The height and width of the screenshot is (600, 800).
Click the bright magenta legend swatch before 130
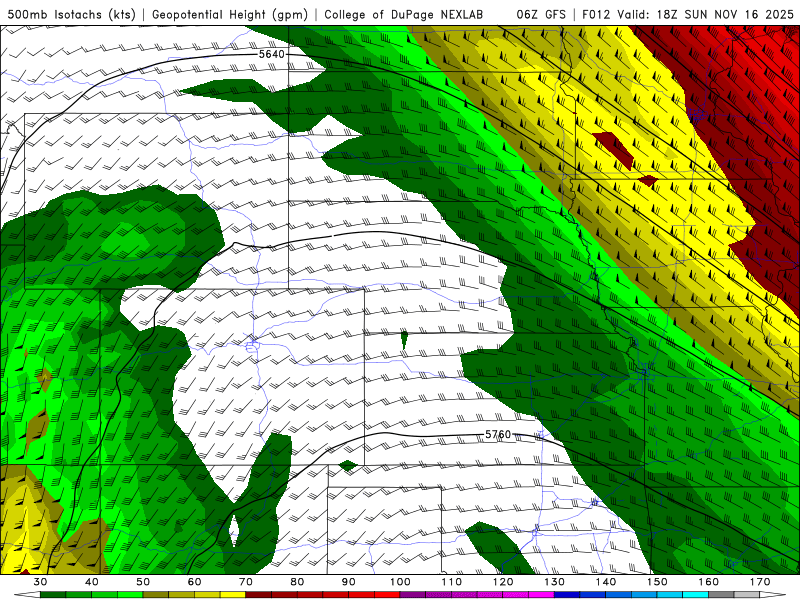click(541, 595)
